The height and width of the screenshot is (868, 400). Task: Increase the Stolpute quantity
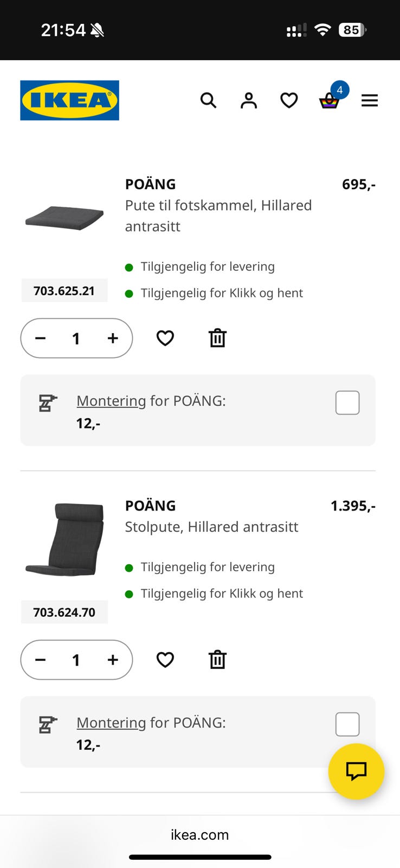113,660
